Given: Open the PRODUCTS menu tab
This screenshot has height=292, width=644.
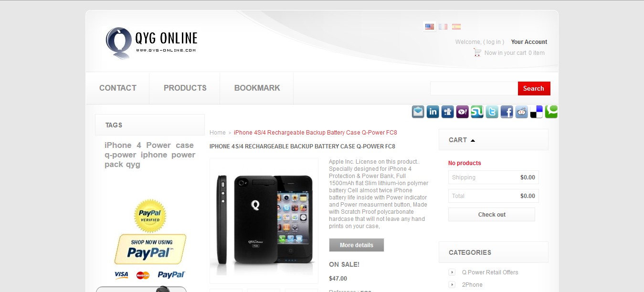Looking at the screenshot, I should pos(185,88).
